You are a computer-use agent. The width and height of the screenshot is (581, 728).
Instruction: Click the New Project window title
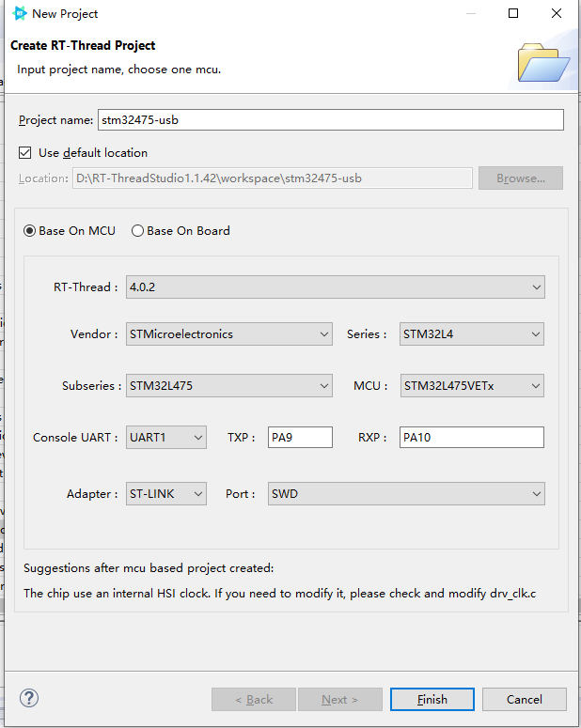pos(65,14)
